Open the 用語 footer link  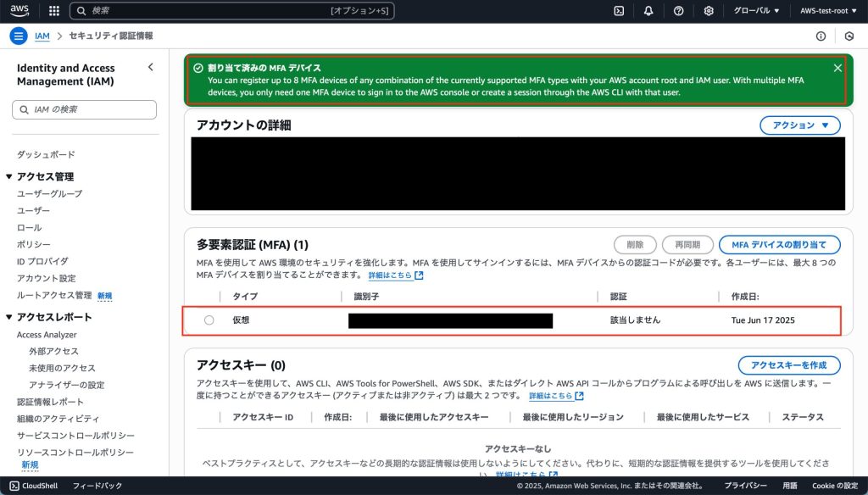[790, 486]
